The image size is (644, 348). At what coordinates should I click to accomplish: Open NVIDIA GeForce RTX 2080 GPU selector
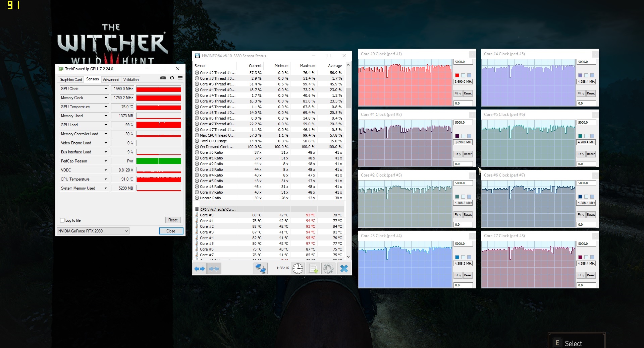pos(93,231)
